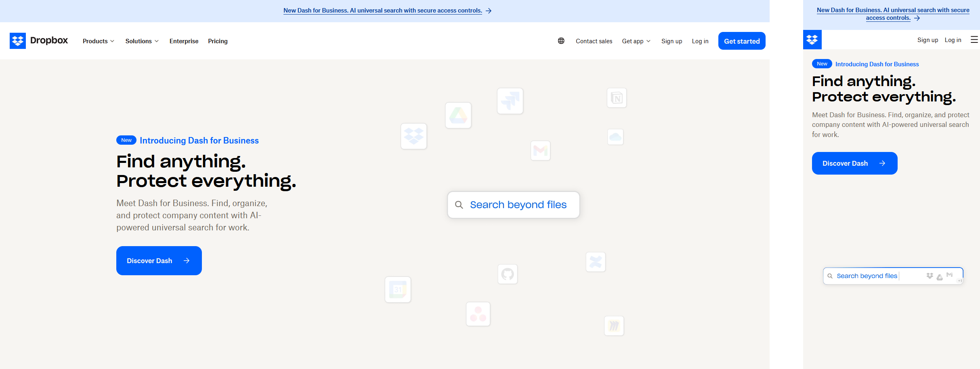The height and width of the screenshot is (369, 980).
Task: Click the Google Calendar icon tile in the hero
Action: 398,289
